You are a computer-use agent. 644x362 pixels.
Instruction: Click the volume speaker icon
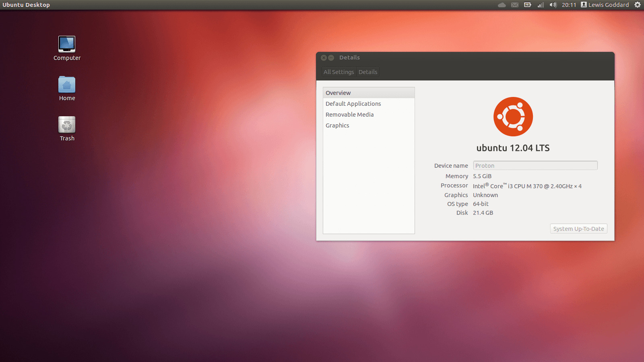coord(553,5)
